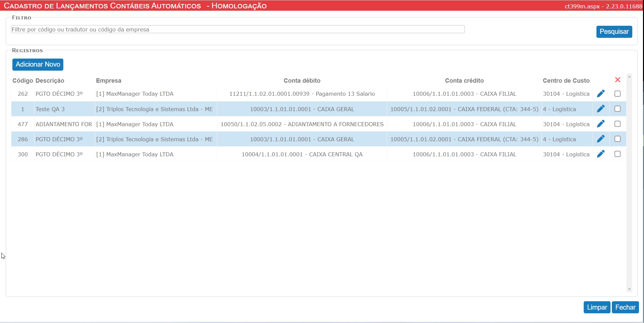Screen dimensions: 644x323
Task: Check the checkbox for record 262
Action: tap(618, 94)
